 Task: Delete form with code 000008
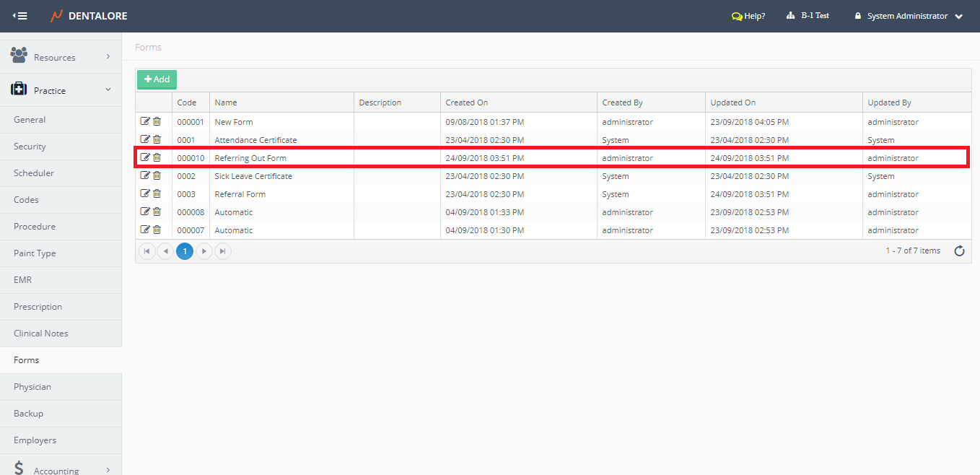pyautogui.click(x=157, y=212)
